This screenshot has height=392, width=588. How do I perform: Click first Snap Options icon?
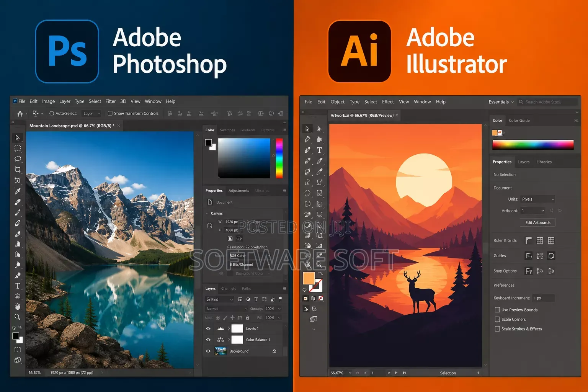[x=529, y=271]
